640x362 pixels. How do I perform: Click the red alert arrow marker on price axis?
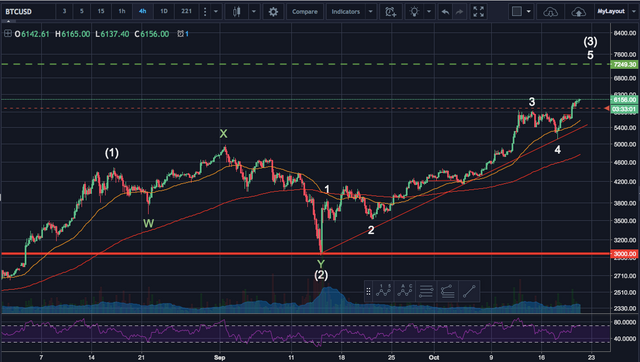(607, 109)
